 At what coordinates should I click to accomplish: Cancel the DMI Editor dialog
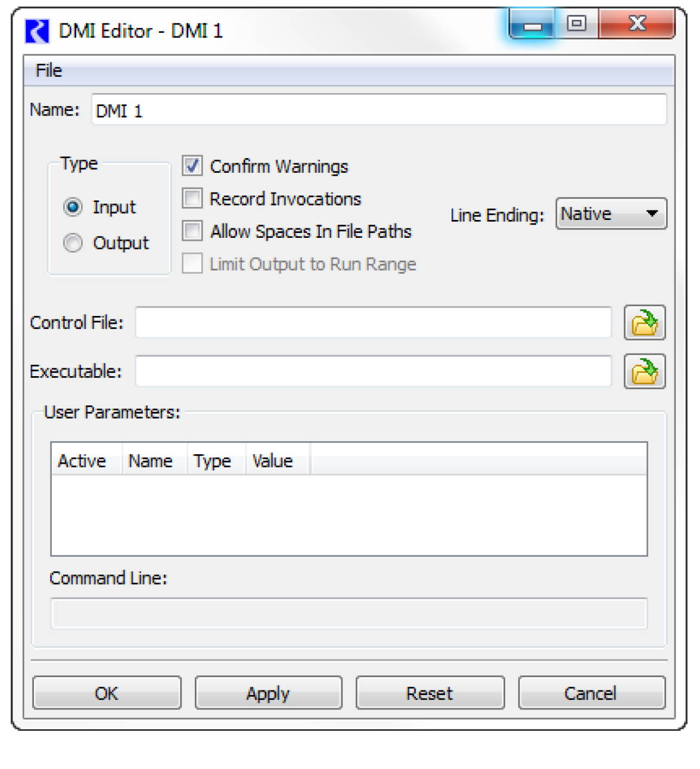[x=591, y=693]
